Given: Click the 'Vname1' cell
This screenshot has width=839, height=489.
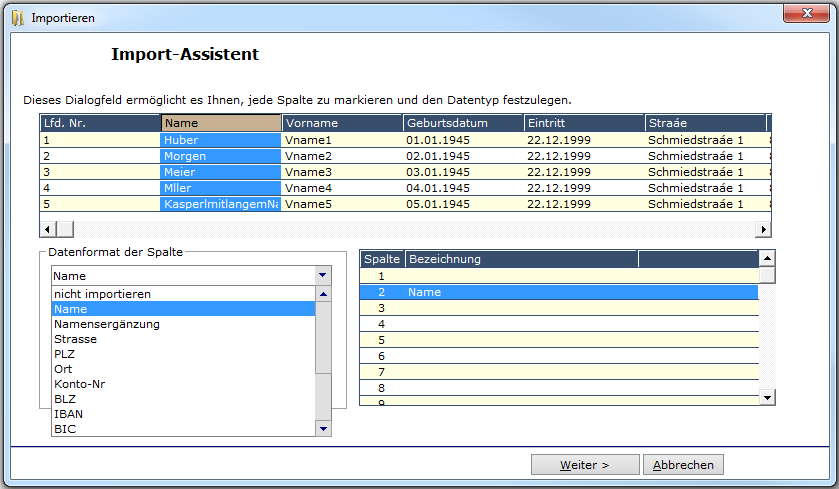Looking at the screenshot, I should pyautogui.click(x=342, y=140).
